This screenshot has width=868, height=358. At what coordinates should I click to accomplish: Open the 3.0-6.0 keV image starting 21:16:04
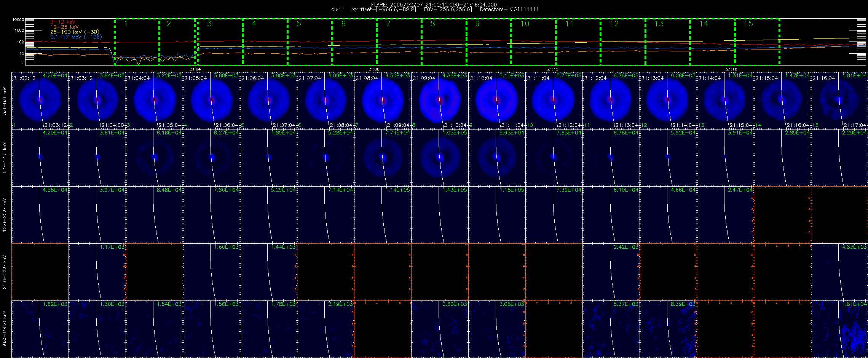coord(839,101)
